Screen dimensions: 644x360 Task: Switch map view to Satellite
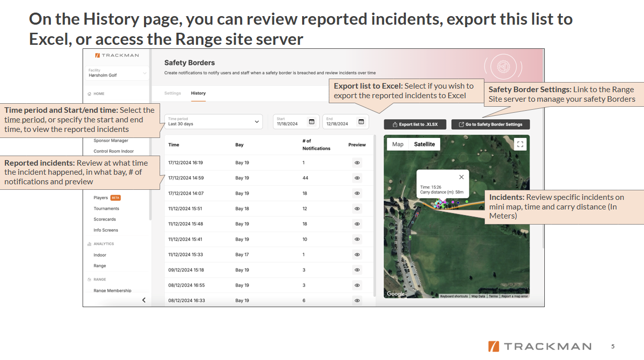[x=424, y=144]
